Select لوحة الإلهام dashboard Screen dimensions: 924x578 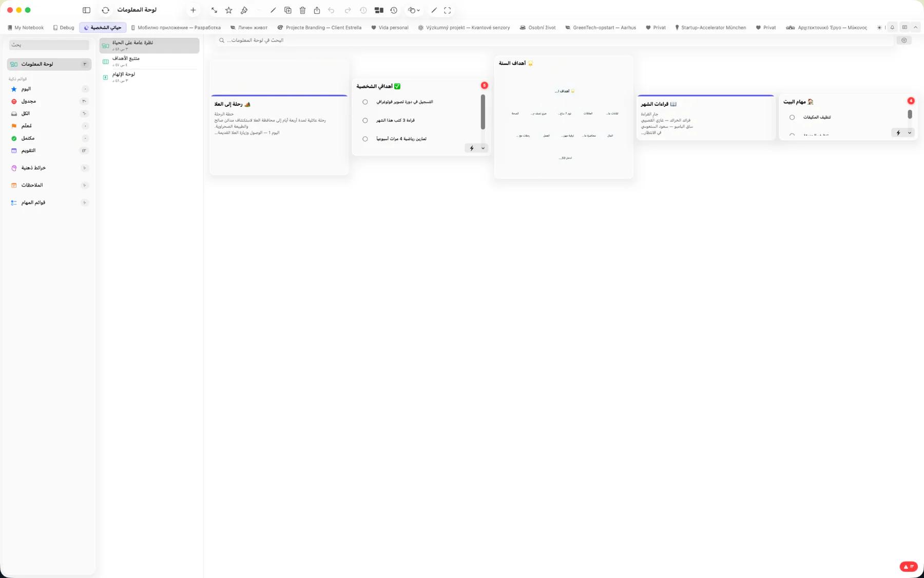pyautogui.click(x=149, y=77)
